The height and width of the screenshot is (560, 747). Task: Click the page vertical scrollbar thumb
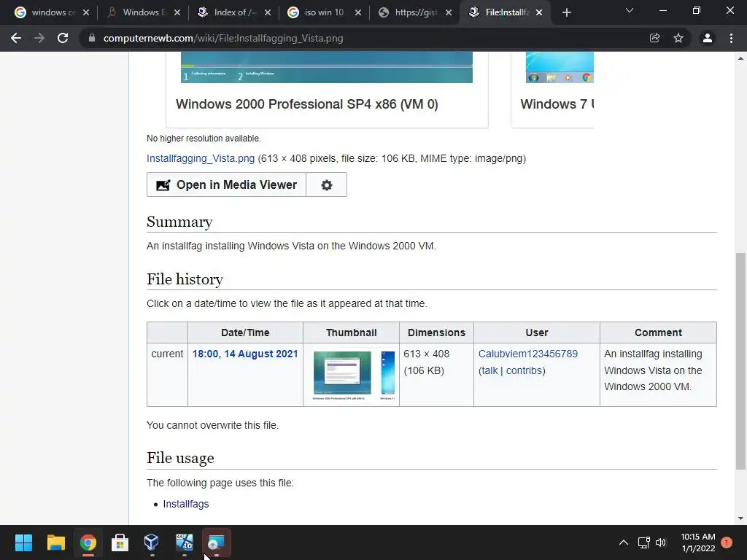tap(740, 361)
